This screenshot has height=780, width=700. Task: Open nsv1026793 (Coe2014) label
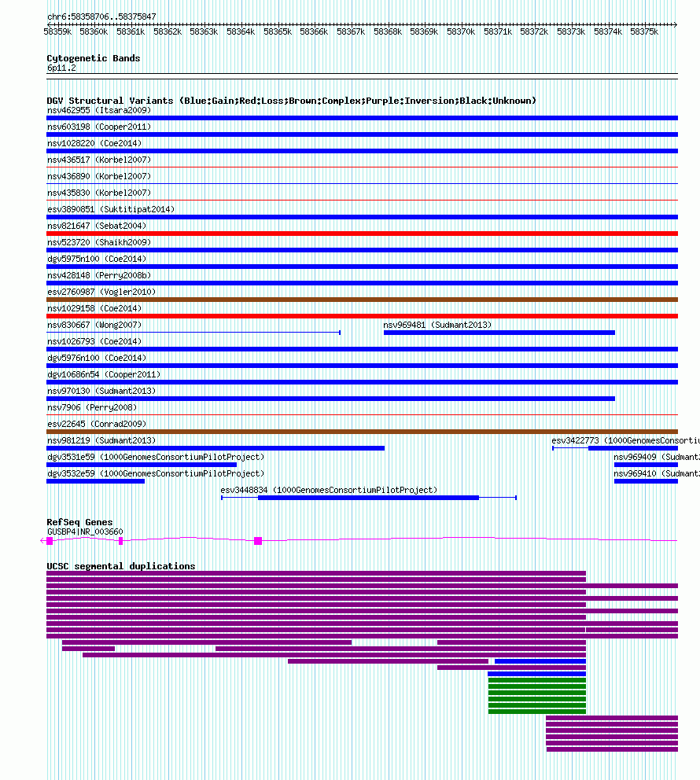click(x=94, y=341)
